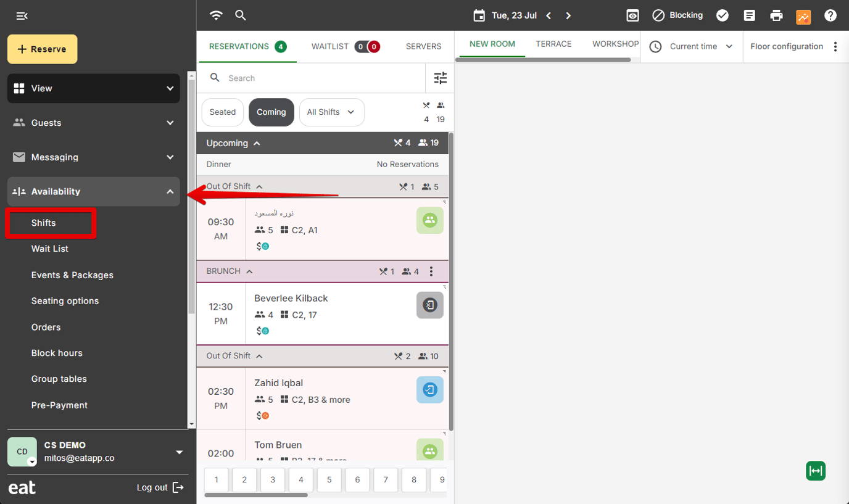
Task: Toggle the Seated filter chip
Action: (x=222, y=112)
